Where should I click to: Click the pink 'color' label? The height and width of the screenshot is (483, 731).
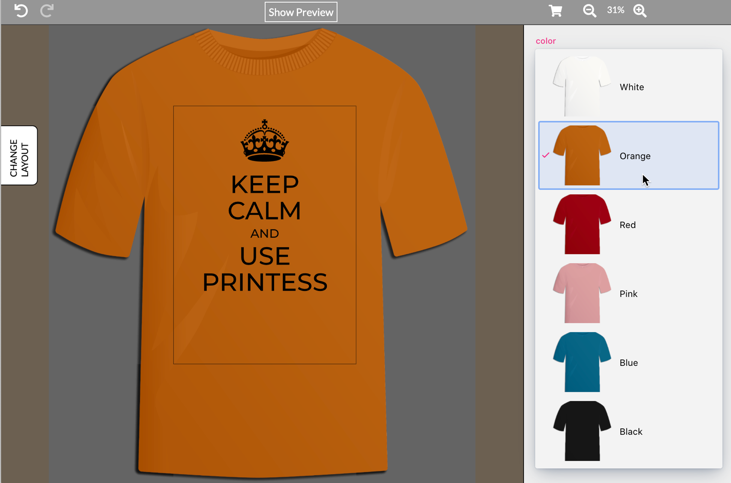click(x=545, y=41)
